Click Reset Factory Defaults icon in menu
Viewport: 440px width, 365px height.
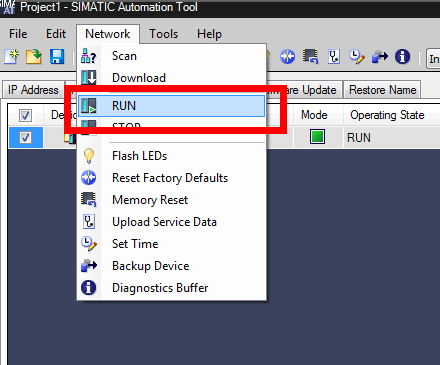tap(89, 177)
